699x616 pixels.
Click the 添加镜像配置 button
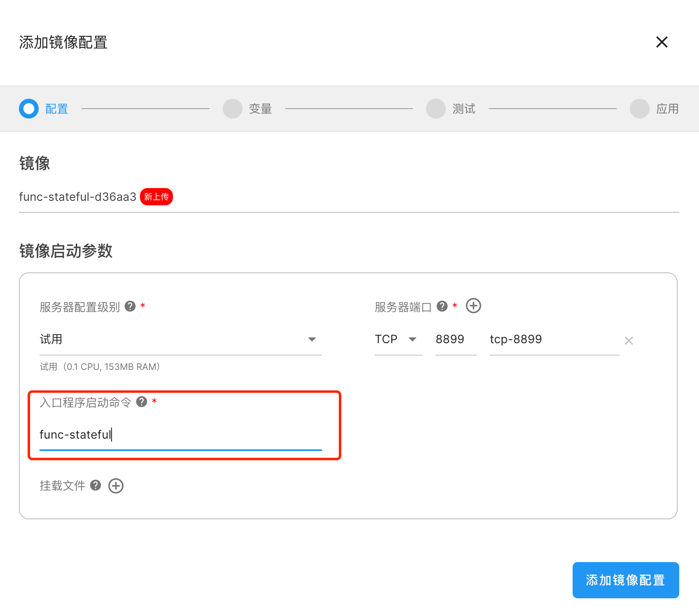[625, 580]
